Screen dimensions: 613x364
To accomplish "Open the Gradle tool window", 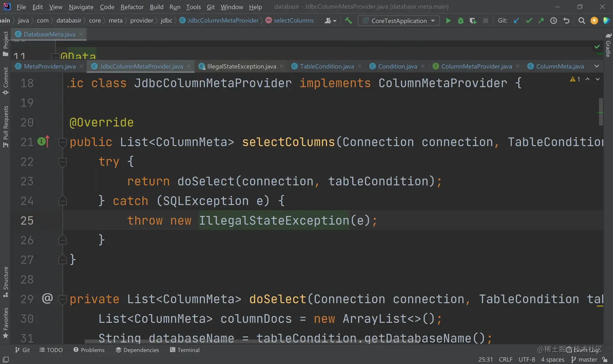I will tap(608, 45).
